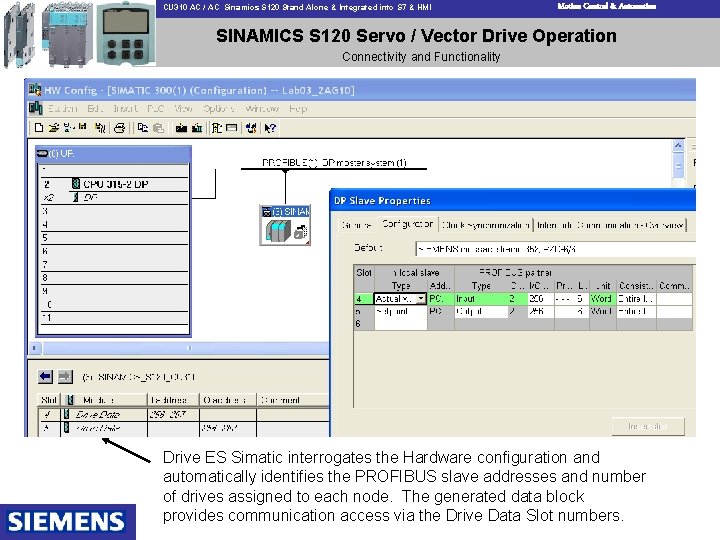Open the View menu
Image resolution: width=720 pixels, height=540 pixels.
coord(183,109)
